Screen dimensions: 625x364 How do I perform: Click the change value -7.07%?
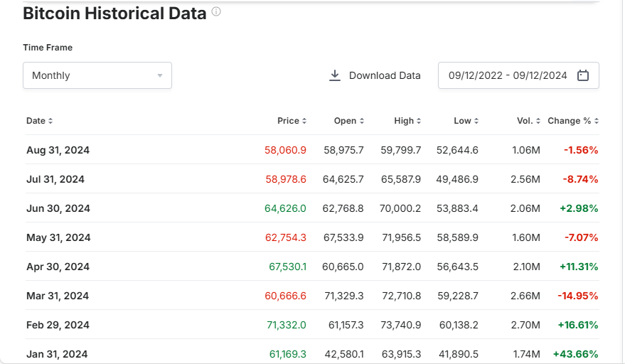pos(581,237)
